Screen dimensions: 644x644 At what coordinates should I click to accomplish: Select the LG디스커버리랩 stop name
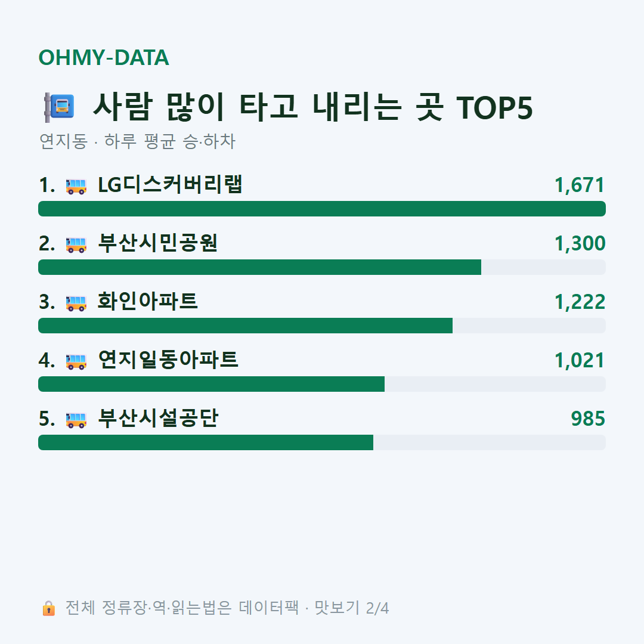pyautogui.click(x=170, y=184)
